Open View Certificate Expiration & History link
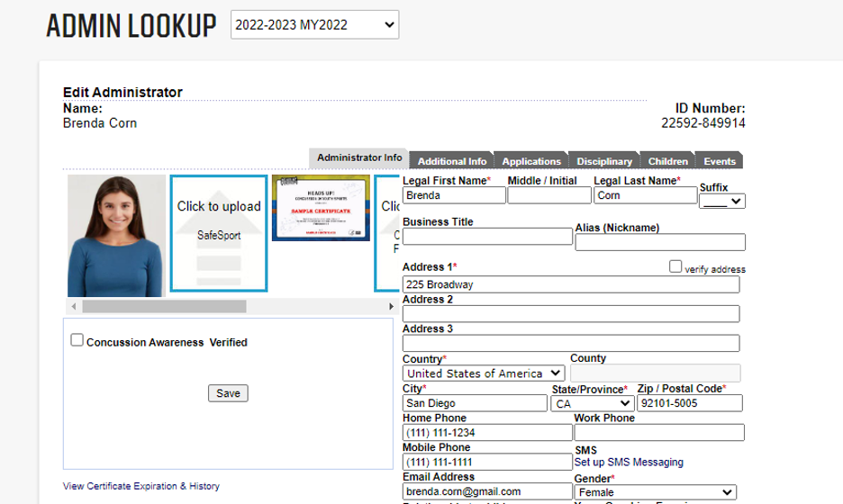The width and height of the screenshot is (843, 504). 141,486
